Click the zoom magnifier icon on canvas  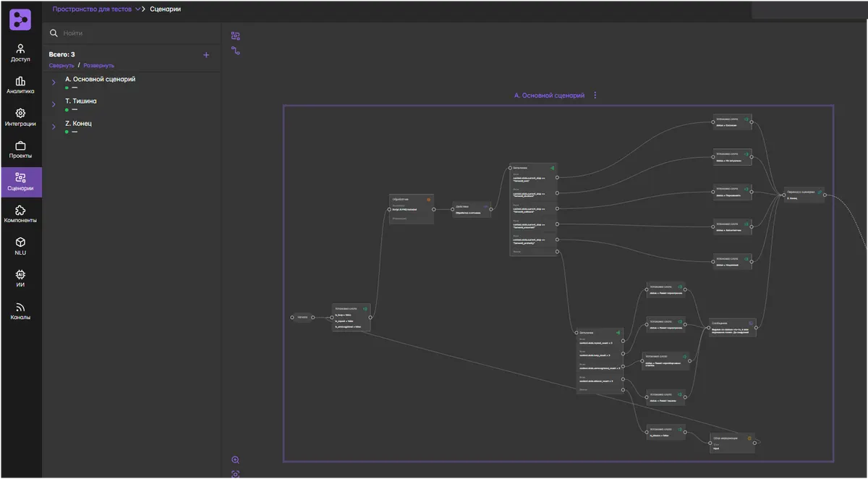click(x=235, y=460)
